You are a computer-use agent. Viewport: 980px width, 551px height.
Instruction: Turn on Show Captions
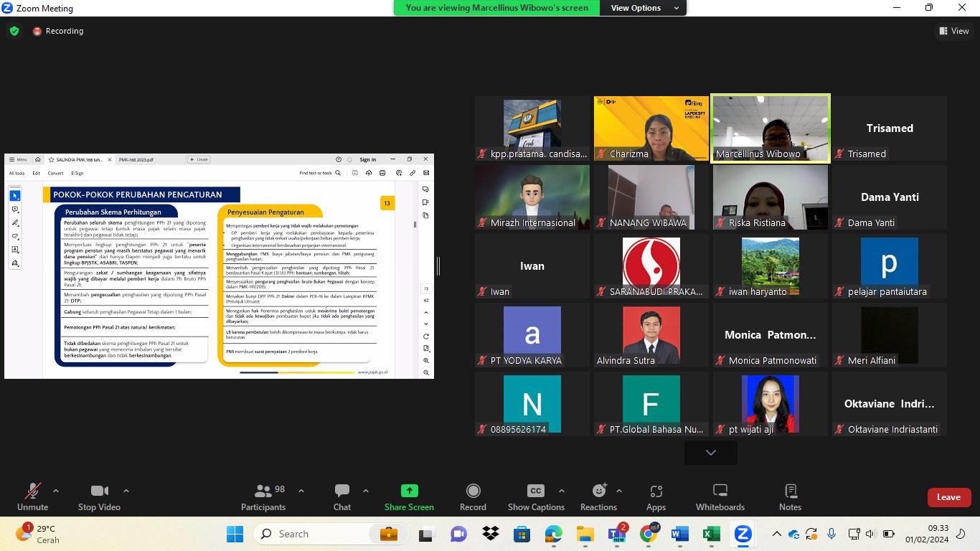coord(536,496)
